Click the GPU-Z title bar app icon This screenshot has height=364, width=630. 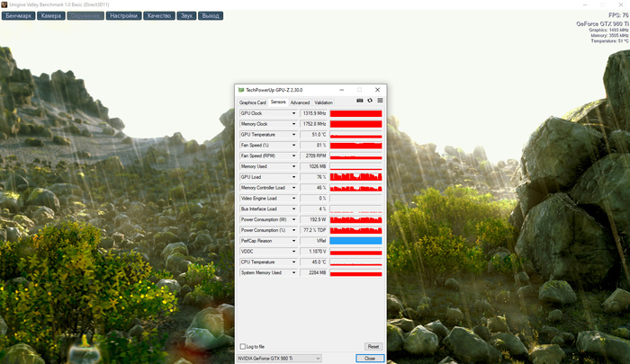pos(241,90)
